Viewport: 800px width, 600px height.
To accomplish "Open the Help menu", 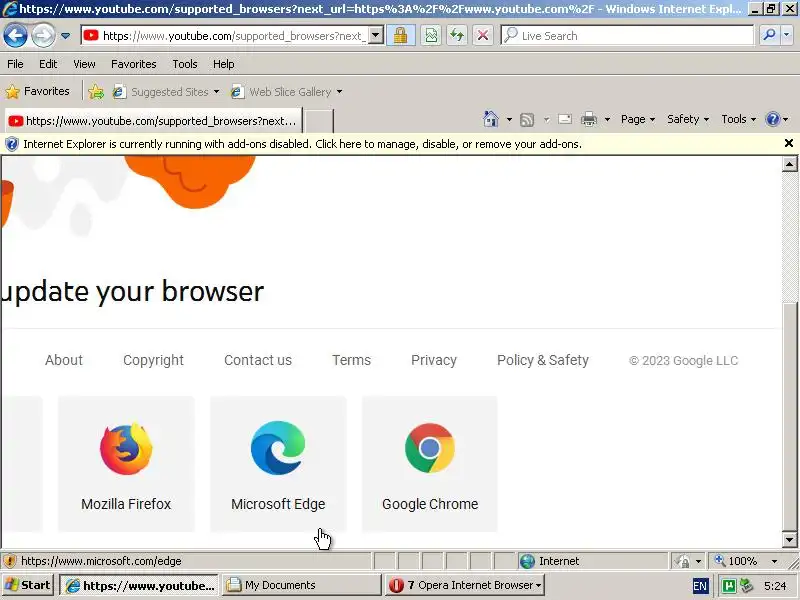I will coord(223,64).
